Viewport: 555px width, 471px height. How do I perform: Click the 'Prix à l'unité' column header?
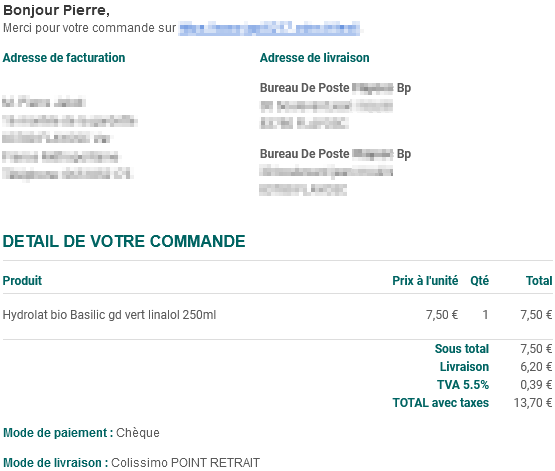point(425,281)
